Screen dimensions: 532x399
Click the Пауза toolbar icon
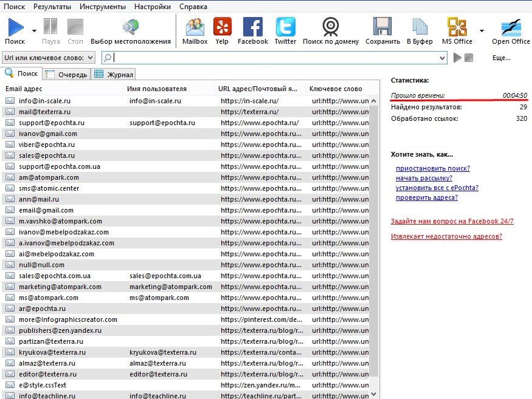50,27
